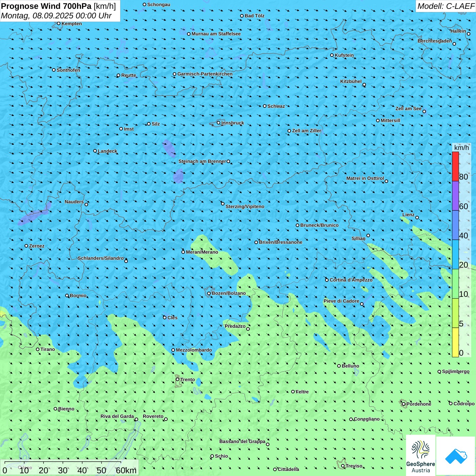Click the Zell am Ziller label

306,131
